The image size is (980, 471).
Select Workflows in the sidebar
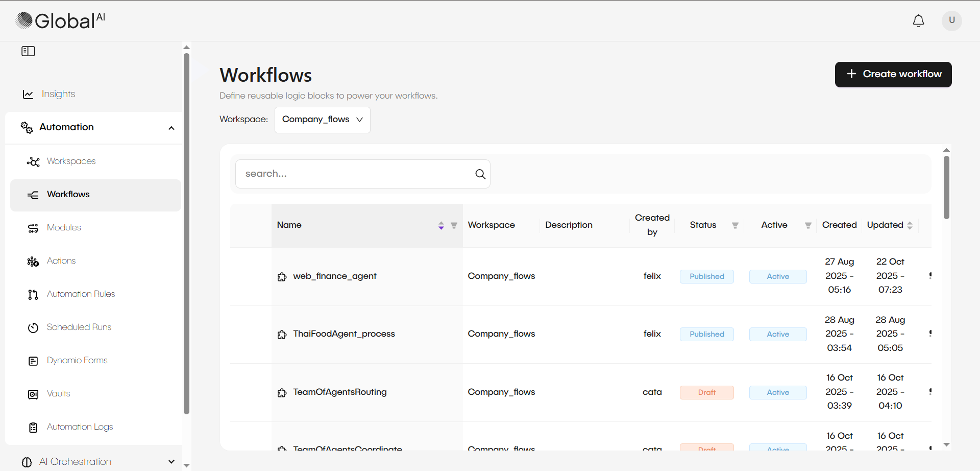(68, 195)
